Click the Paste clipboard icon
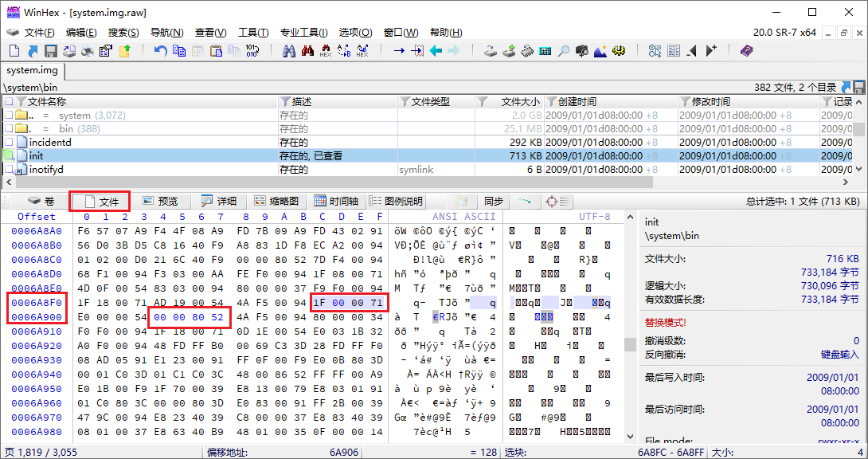 tap(216, 51)
